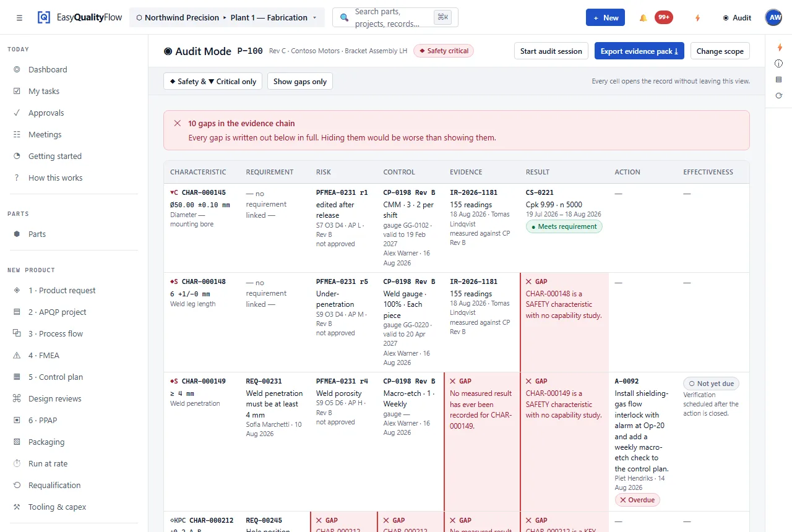792x532 pixels.
Task: Open capability study CS-0221
Action: point(564,228)
